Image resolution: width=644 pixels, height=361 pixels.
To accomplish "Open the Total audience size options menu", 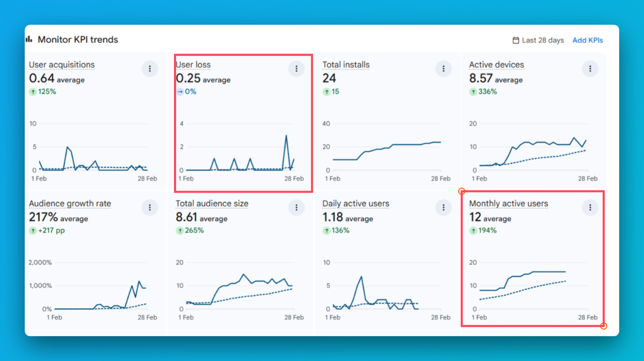I will (x=296, y=208).
